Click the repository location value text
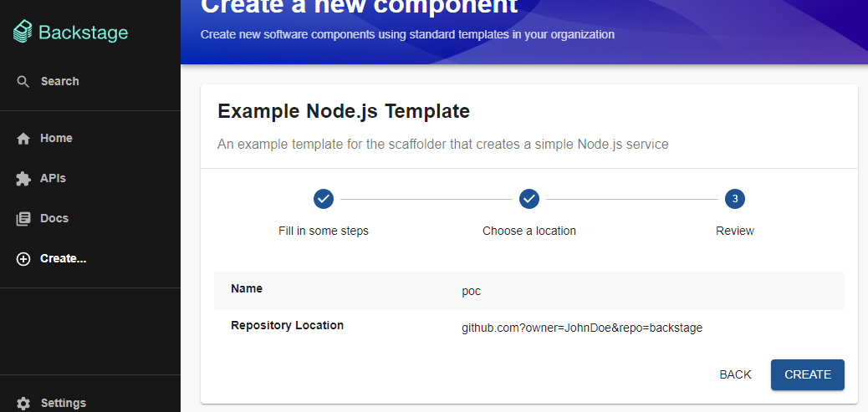The width and height of the screenshot is (868, 412). pyautogui.click(x=582, y=328)
